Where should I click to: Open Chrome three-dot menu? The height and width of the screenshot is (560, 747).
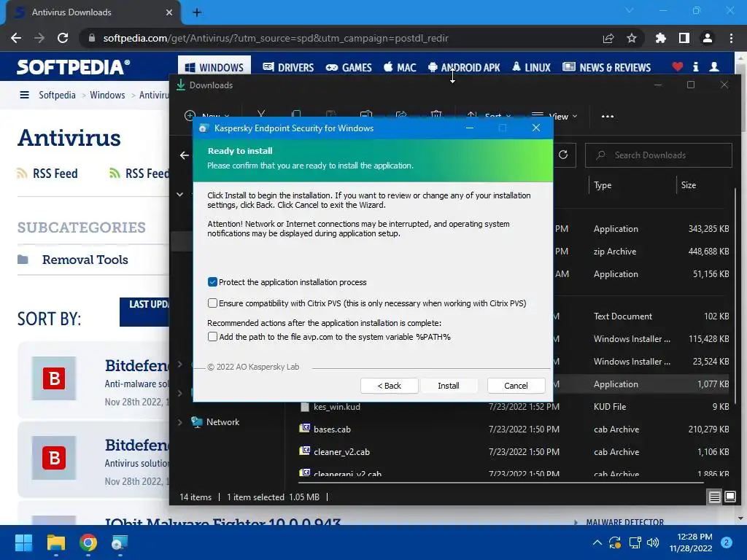pos(731,38)
